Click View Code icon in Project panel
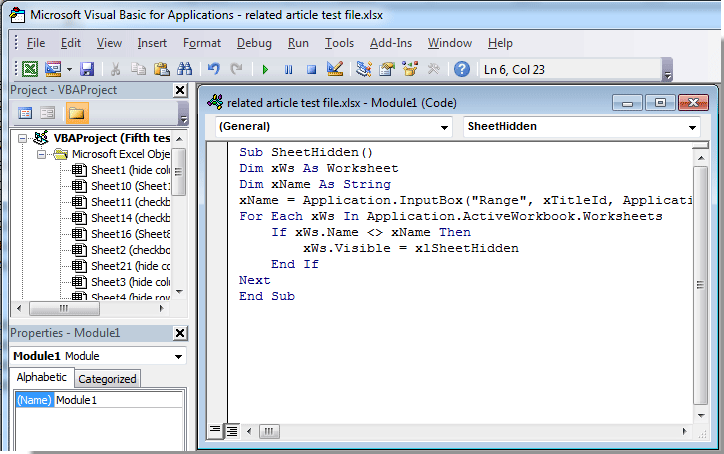Viewport: 724px width, 454px height. coord(25,113)
